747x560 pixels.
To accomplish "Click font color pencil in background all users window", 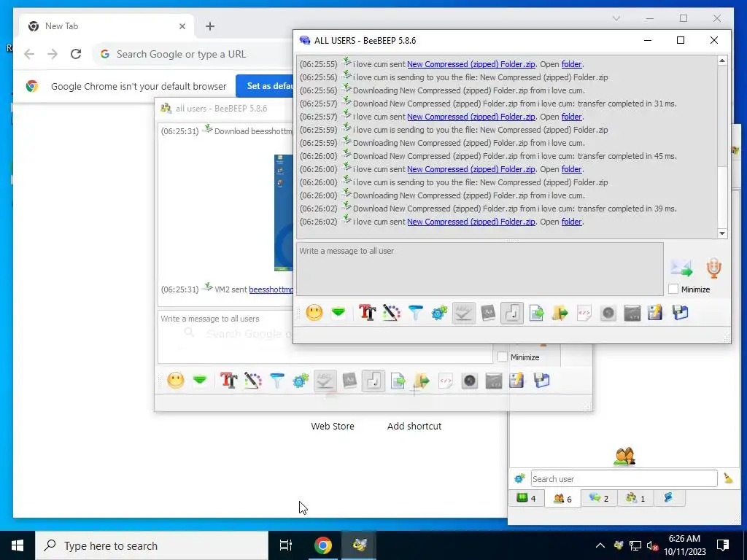I will 252,381.
